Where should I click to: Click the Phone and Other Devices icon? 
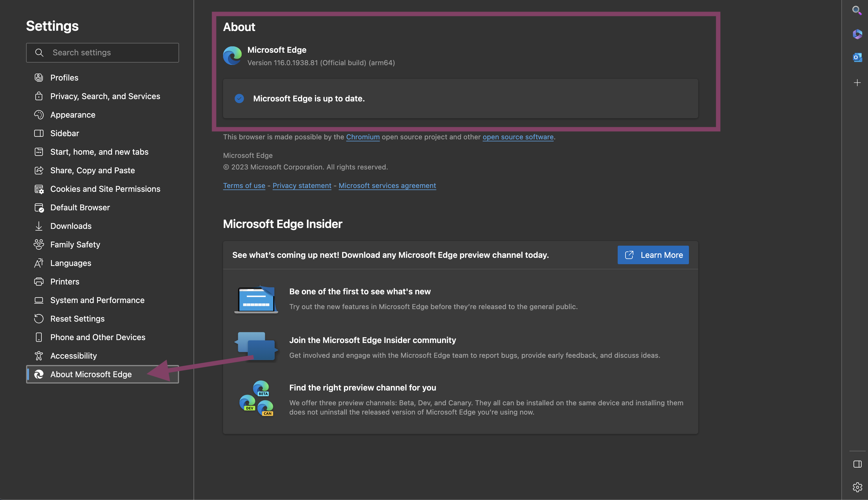(39, 337)
